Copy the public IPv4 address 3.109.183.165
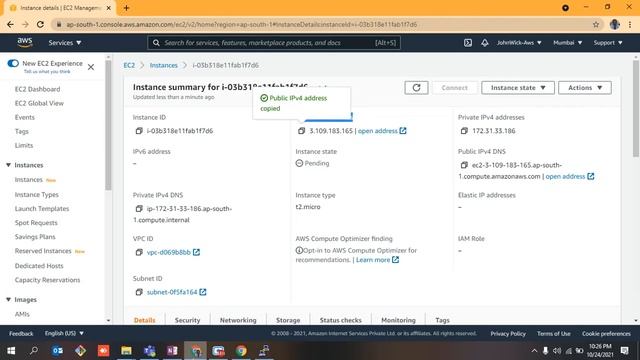640x360 pixels. (x=301, y=131)
